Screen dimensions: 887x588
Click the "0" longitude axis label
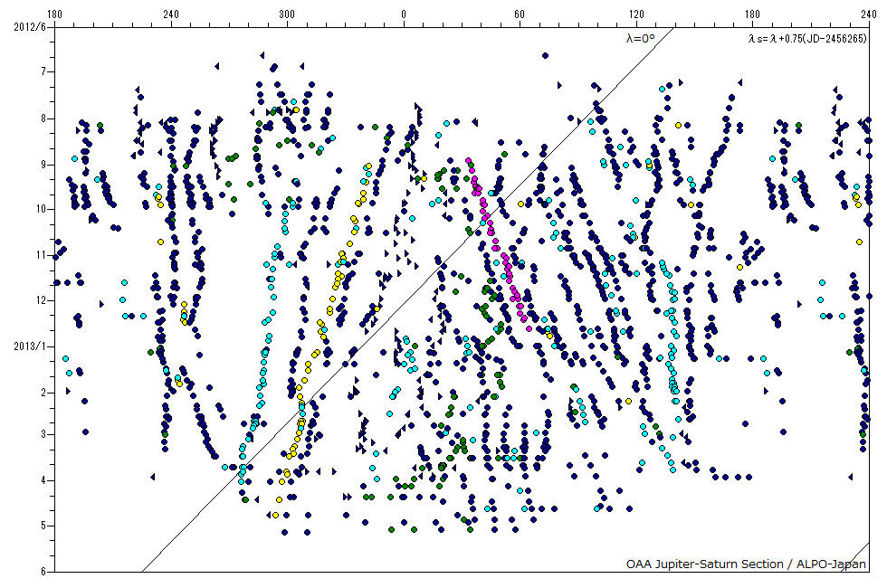(x=404, y=14)
